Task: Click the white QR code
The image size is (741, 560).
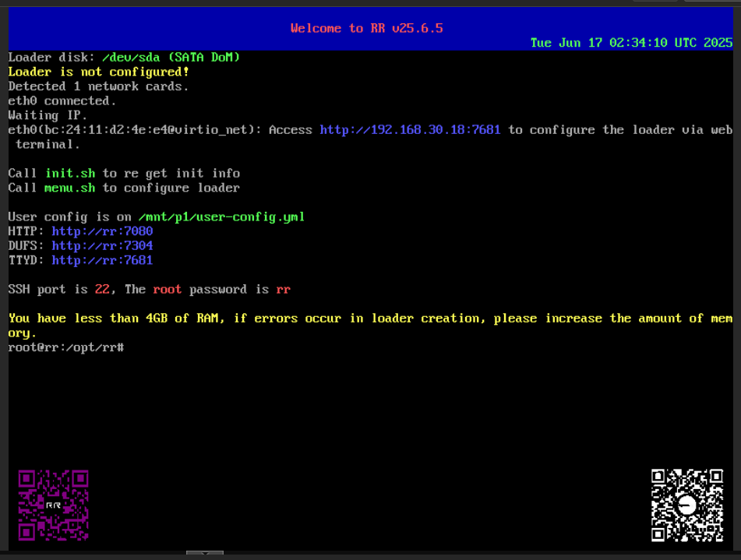Action: (x=686, y=505)
